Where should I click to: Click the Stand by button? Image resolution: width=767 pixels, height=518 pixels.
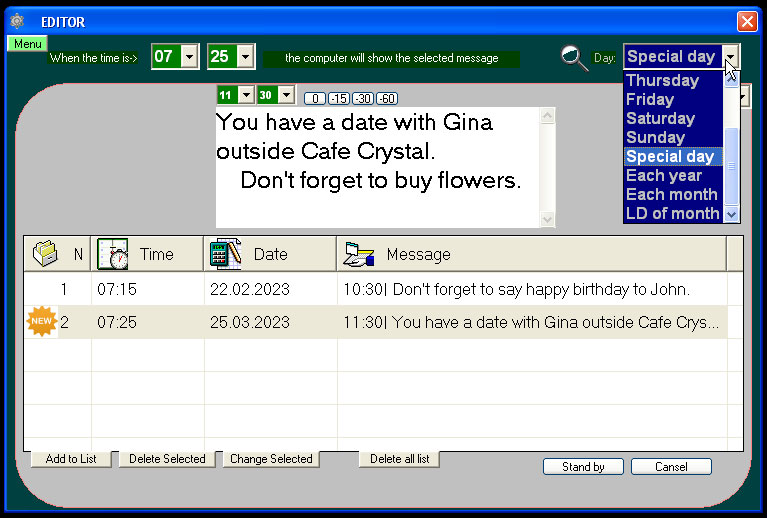[583, 467]
